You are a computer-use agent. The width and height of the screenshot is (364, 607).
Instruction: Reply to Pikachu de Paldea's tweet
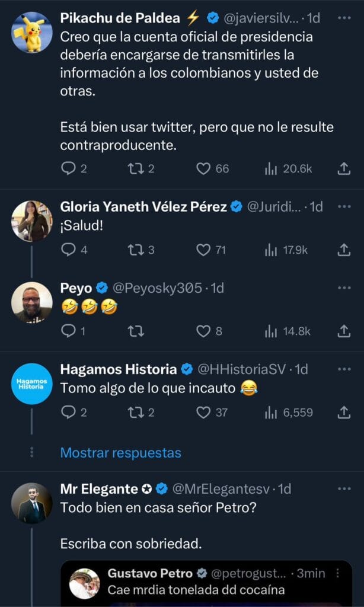[69, 169]
